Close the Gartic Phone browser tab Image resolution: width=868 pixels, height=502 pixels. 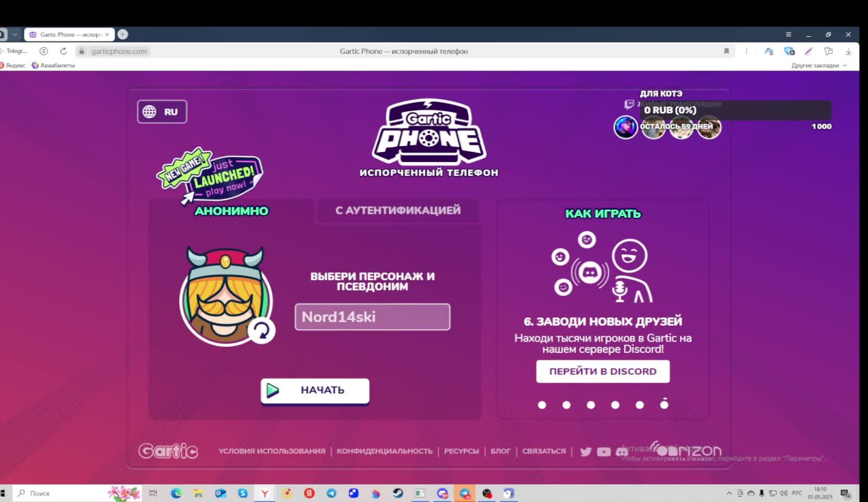(107, 35)
